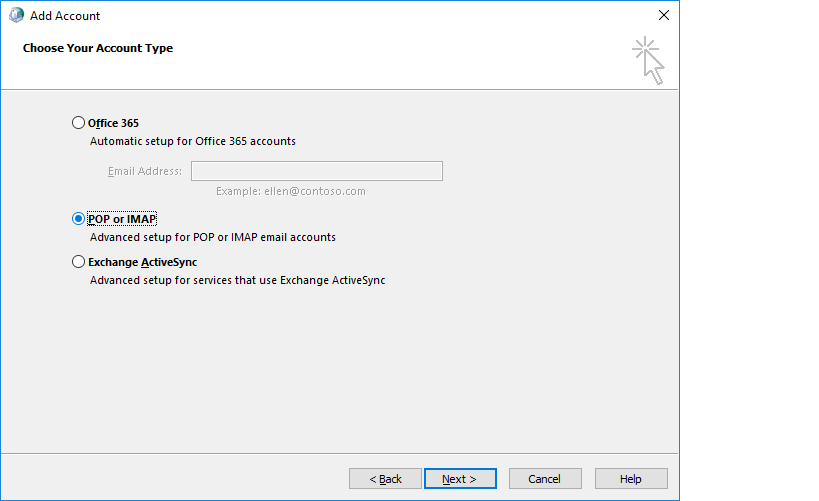Click into the Email Address text field
The height and width of the screenshot is (501, 819).
pos(316,171)
